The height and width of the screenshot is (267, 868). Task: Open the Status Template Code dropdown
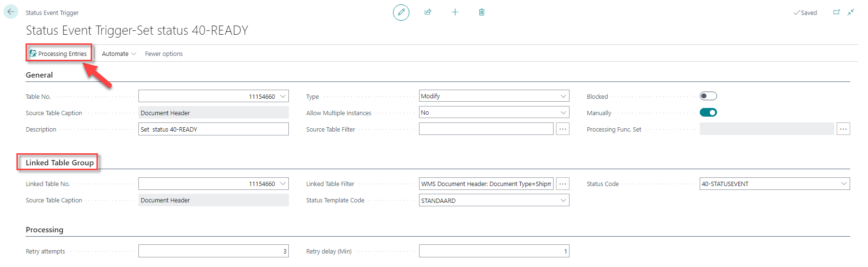point(494,200)
